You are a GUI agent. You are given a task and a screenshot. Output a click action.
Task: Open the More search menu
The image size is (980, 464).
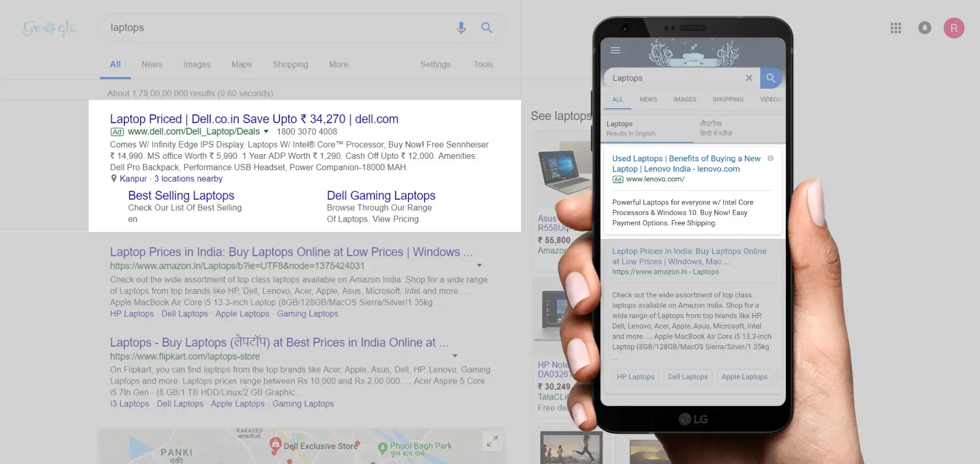[x=338, y=64]
